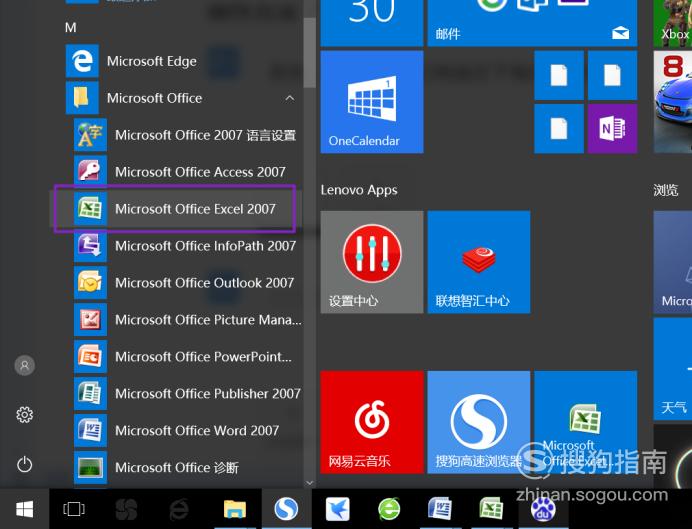Switch to Excel on the taskbar
The width and height of the screenshot is (692, 529).
491,509
